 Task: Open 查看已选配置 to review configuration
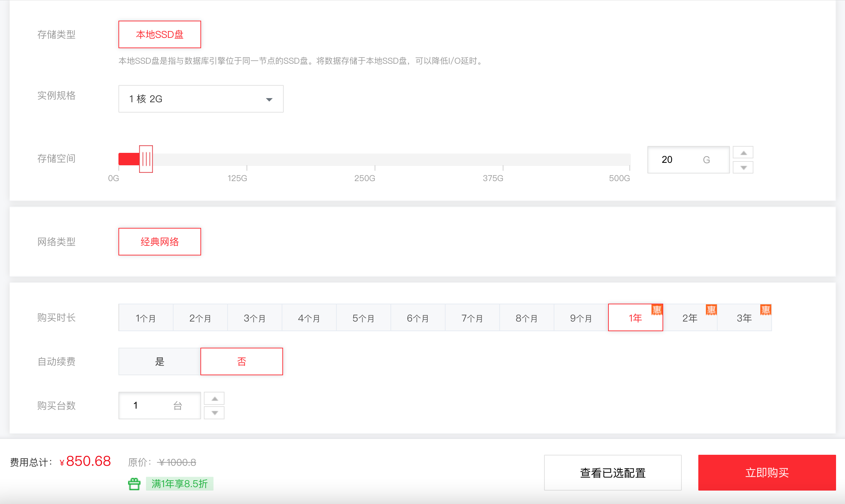click(613, 473)
